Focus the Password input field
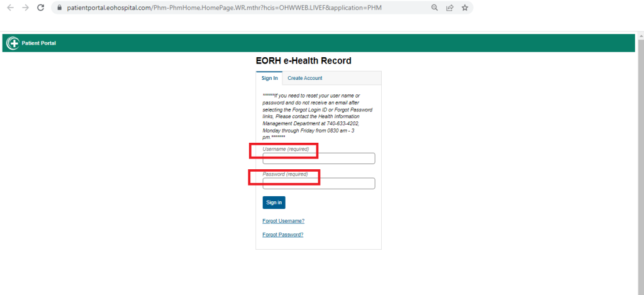The image size is (644, 295). pos(319,184)
